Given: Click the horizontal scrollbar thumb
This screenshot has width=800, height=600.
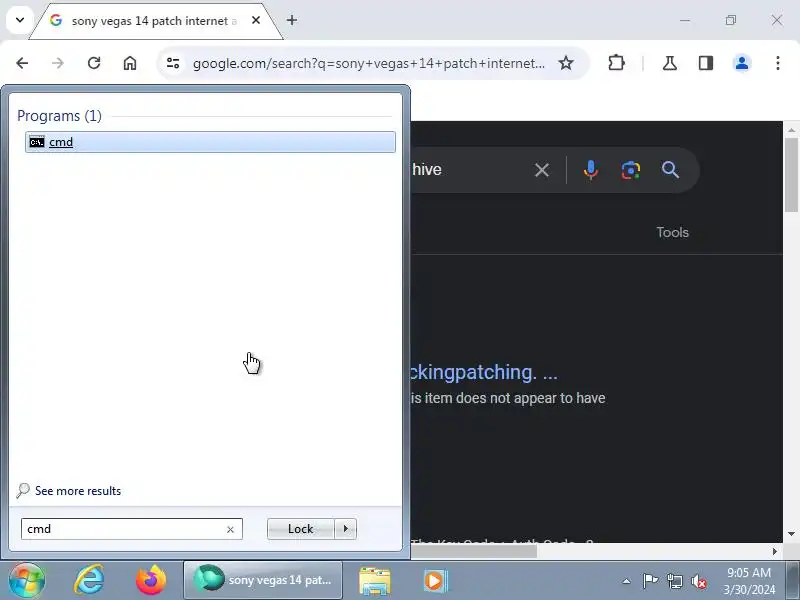Looking at the screenshot, I should click(473, 552).
